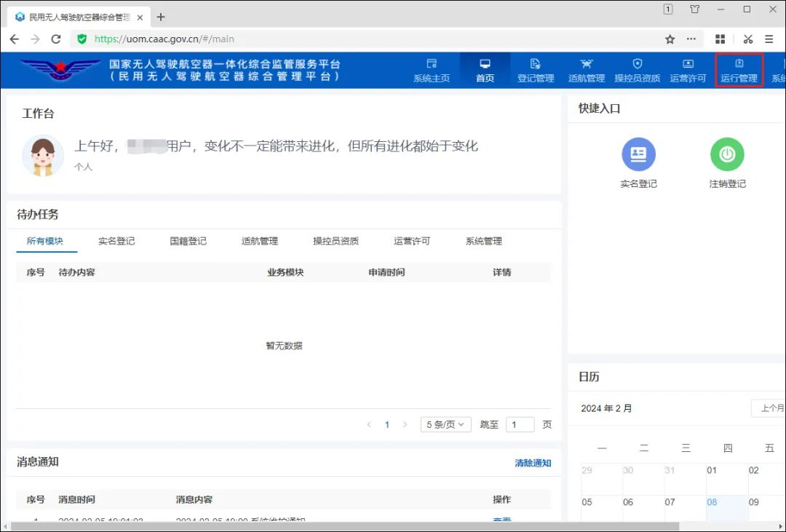The width and height of the screenshot is (786, 532).
Task: Switch to the 国籍登记 task tab
Action: 188,241
